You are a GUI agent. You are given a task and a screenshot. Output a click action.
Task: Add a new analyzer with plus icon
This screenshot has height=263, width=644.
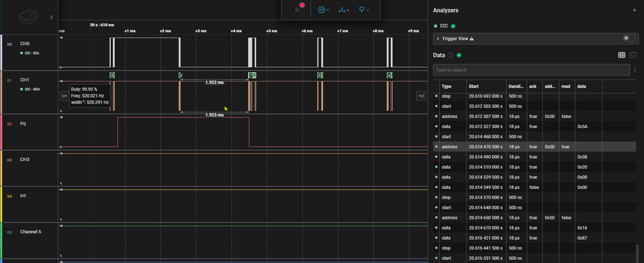(x=634, y=10)
